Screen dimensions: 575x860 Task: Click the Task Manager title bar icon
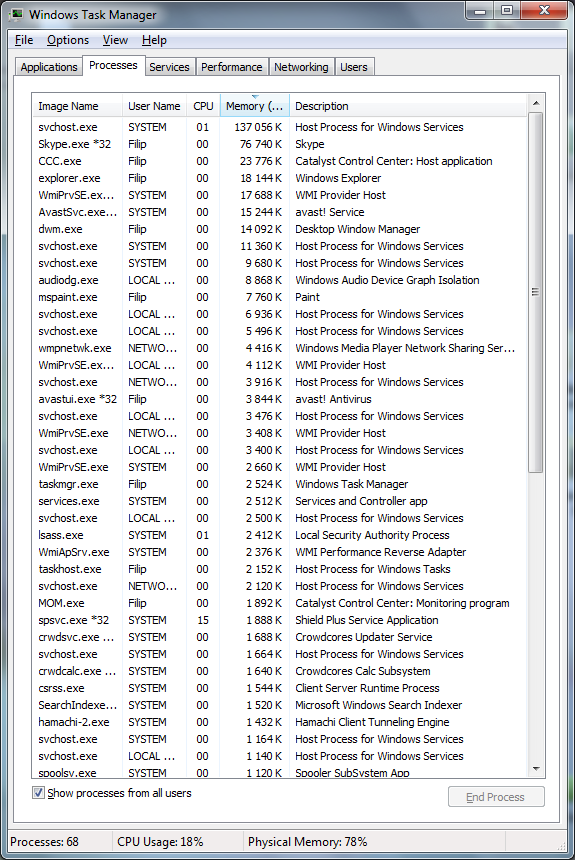click(16, 14)
